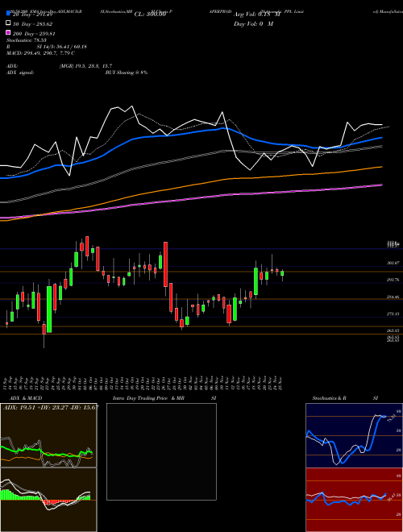The image size is (403, 532).
Task: Select the '50 Day = 285.62' legend text
Action: pyautogui.click(x=32, y=24)
